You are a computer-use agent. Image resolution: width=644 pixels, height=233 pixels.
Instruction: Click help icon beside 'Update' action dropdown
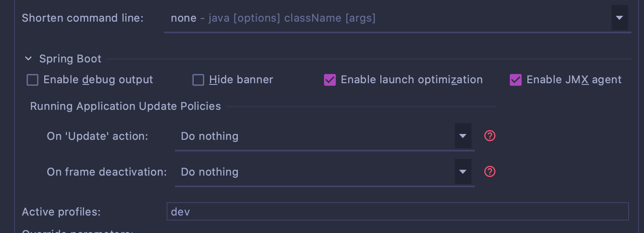pyautogui.click(x=490, y=136)
